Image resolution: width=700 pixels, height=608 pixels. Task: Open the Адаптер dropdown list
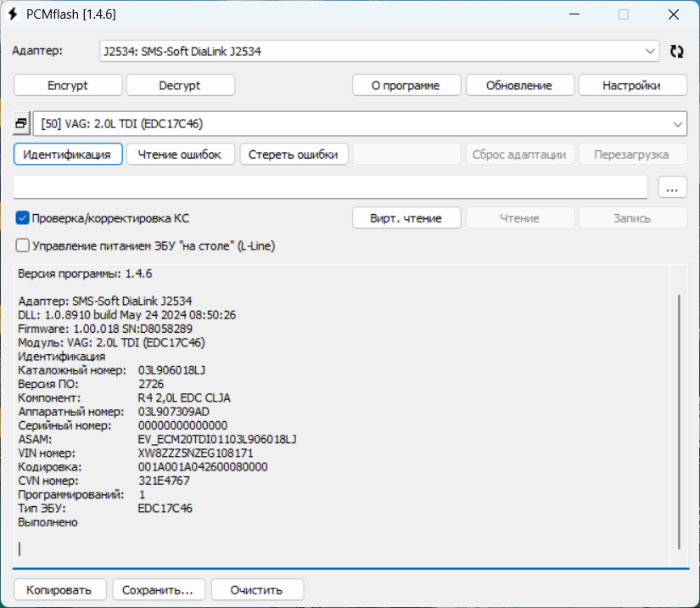coord(378,51)
